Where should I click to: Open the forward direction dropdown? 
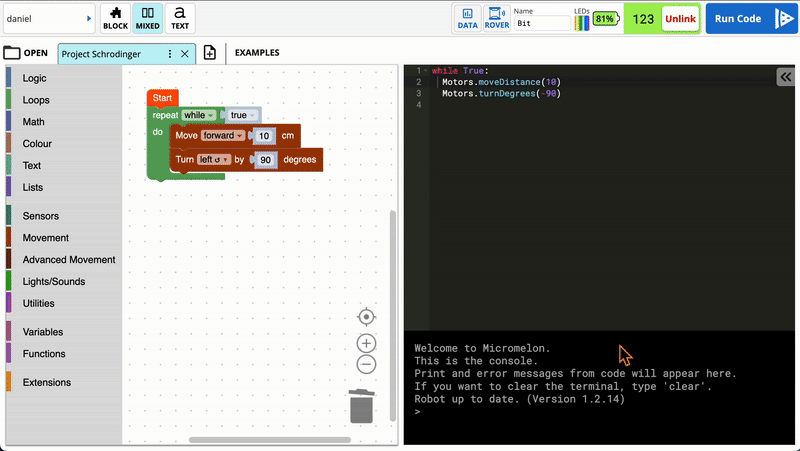coord(223,136)
